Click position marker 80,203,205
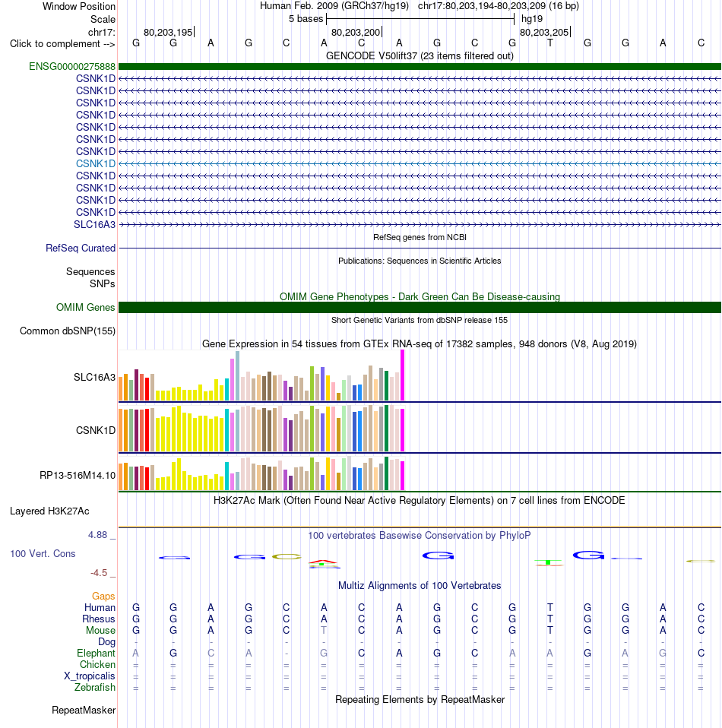This screenshot has height=728, width=722. pos(545,32)
